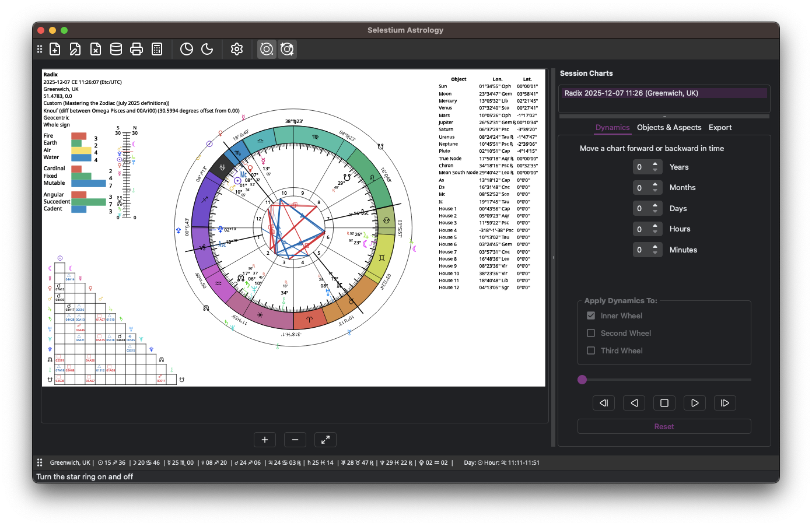Enable the Third Wheel checkbox

coord(591,350)
